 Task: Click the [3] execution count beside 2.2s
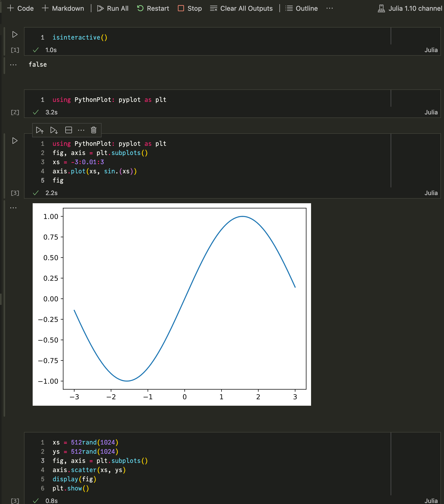[x=15, y=193]
